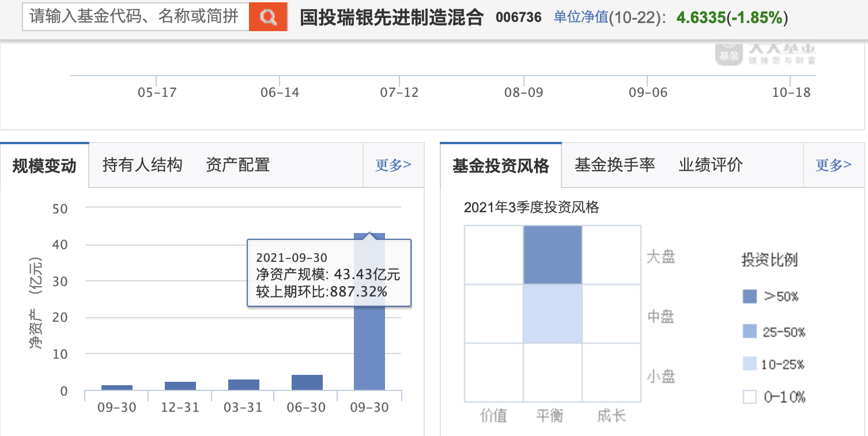Click the dark 大盘-平衡 style grid cell
Image resolution: width=868 pixels, height=436 pixels.
(553, 255)
